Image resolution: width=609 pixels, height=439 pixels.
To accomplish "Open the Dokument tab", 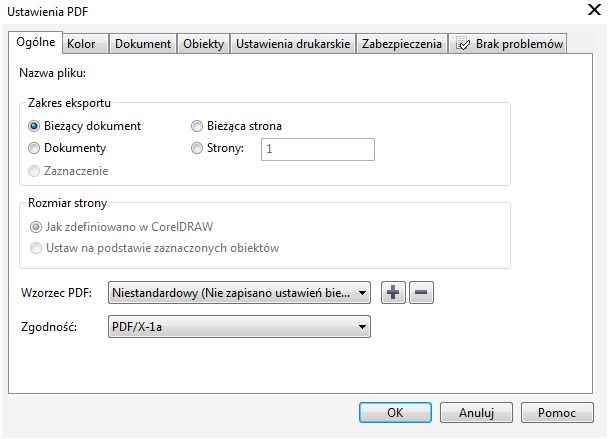I will pos(143,44).
